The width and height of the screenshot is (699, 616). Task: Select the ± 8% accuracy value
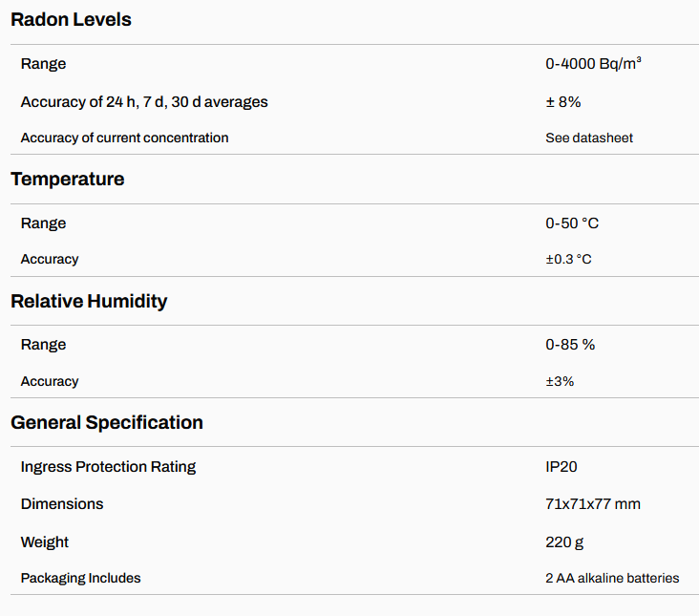point(562,101)
